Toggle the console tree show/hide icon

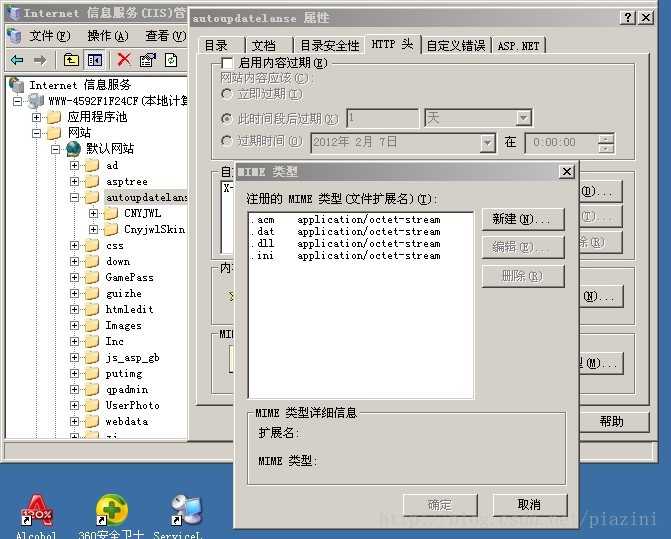[x=95, y=60]
